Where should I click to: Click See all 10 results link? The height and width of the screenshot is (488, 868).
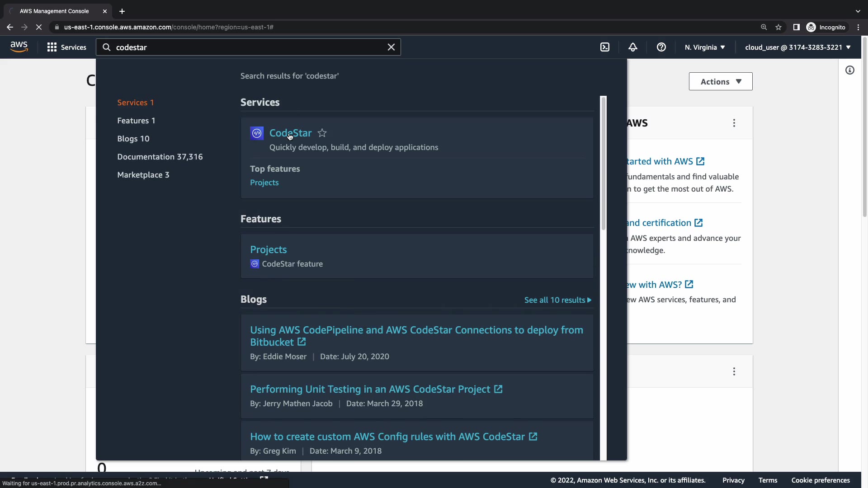pyautogui.click(x=557, y=300)
